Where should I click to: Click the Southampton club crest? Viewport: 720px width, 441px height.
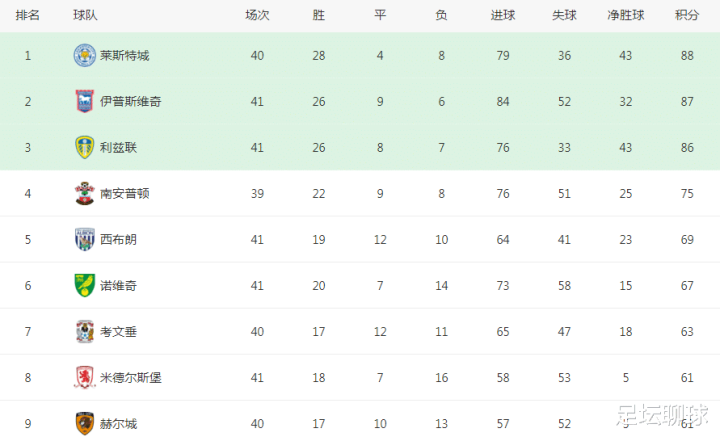click(84, 193)
